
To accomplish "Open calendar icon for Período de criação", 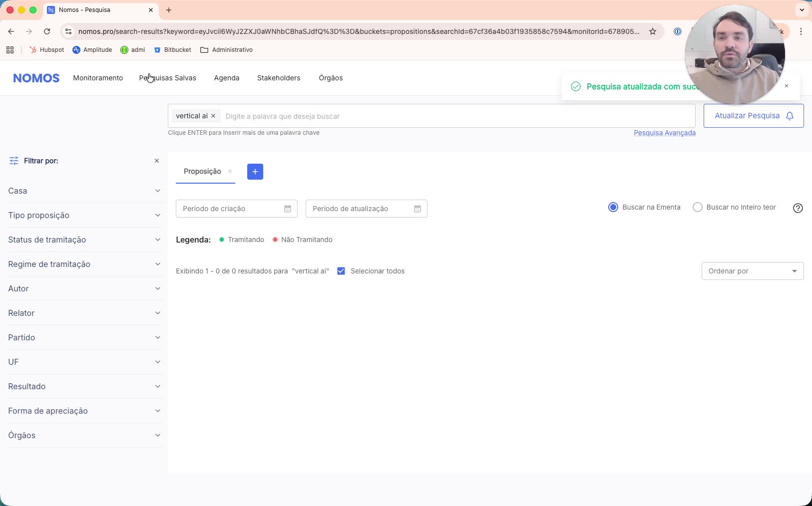I will [288, 209].
